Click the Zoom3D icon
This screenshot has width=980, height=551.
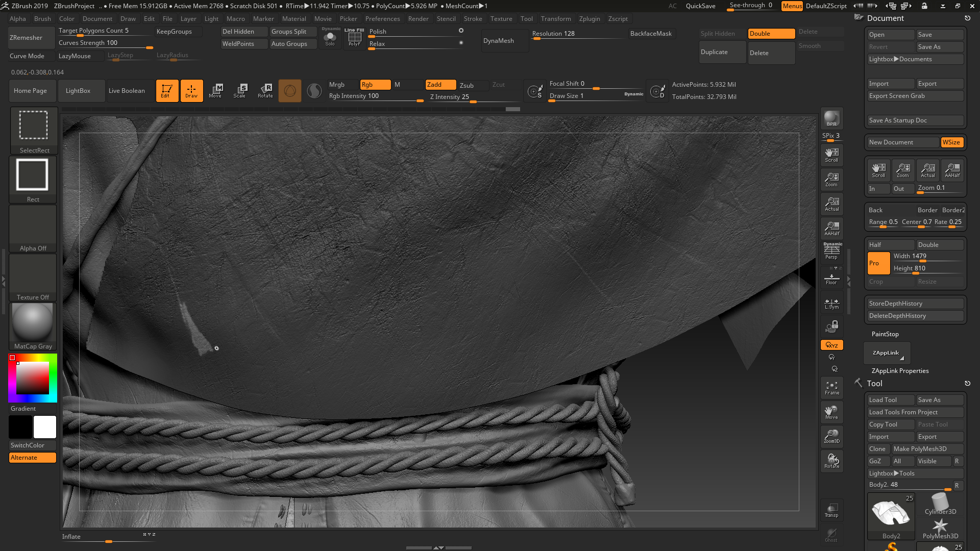click(831, 437)
